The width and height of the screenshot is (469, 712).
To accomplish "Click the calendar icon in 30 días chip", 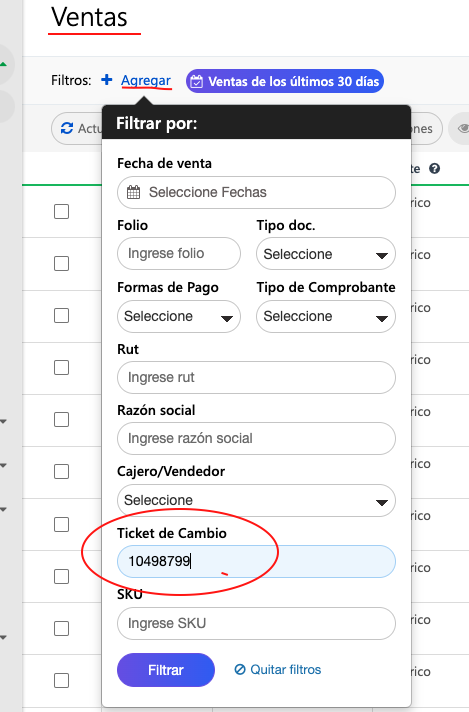I will [x=197, y=82].
